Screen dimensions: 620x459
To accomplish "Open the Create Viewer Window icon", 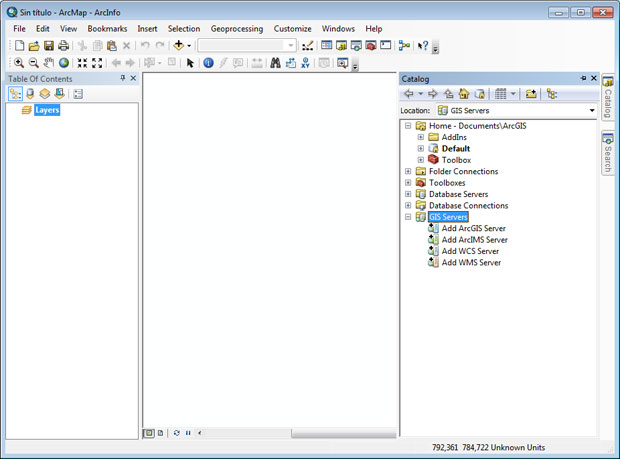I will [342, 63].
